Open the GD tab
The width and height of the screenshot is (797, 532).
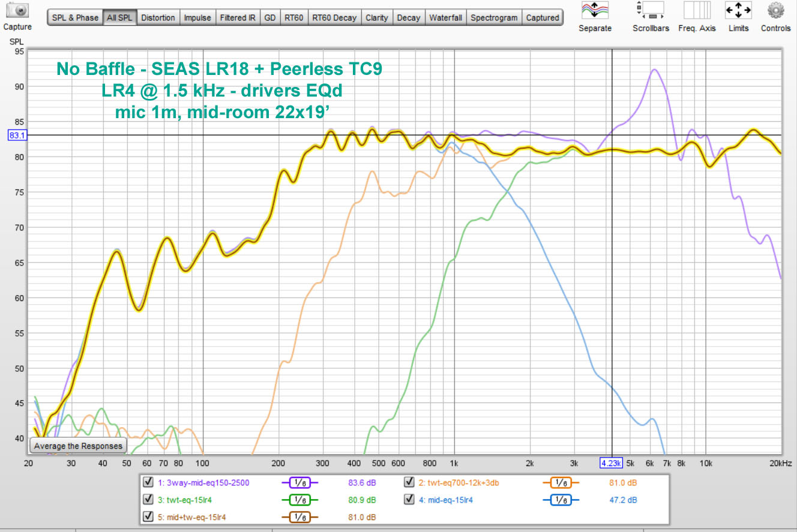[270, 18]
